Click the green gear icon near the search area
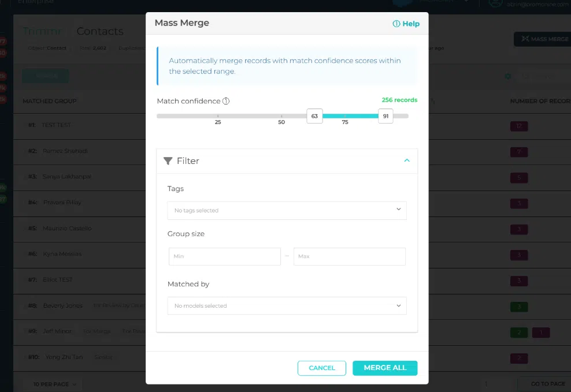The width and height of the screenshot is (571, 392). pyautogui.click(x=508, y=76)
